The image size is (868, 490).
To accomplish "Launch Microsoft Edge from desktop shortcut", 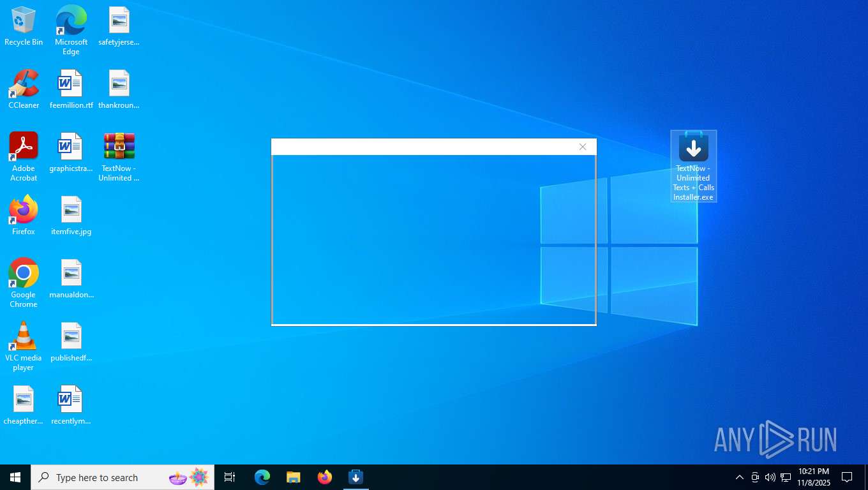I will click(x=71, y=30).
